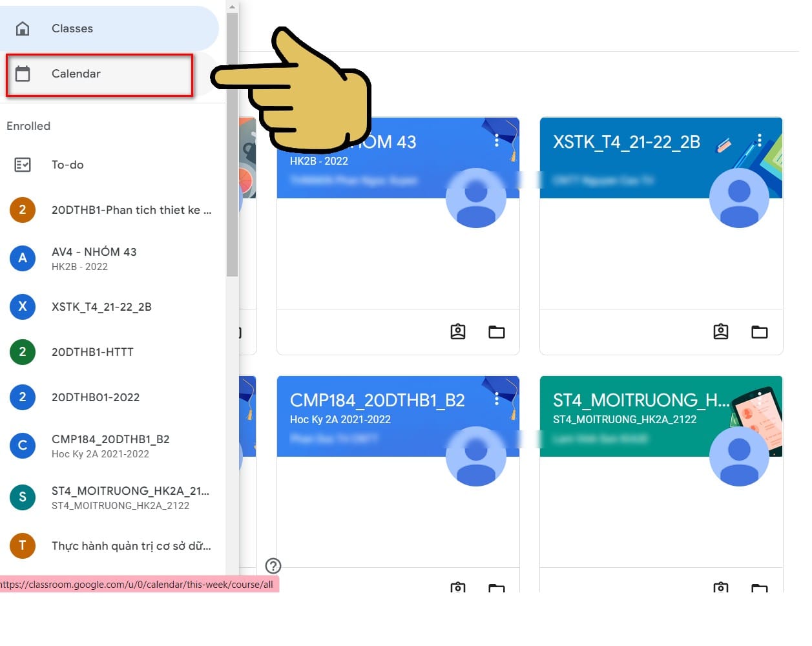This screenshot has width=812, height=646.
Task: Click the Calendar icon in the sidebar
Action: pyautogui.click(x=23, y=74)
